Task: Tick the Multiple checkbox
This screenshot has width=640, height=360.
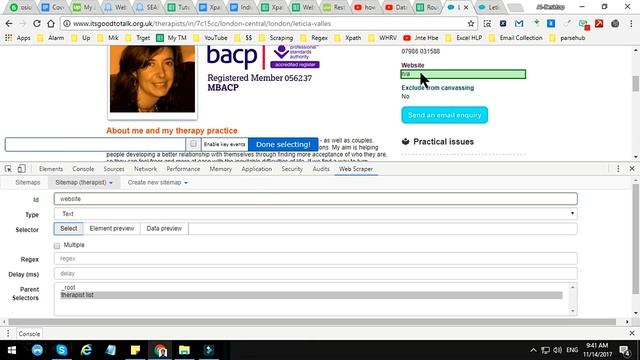Action: (x=57, y=246)
